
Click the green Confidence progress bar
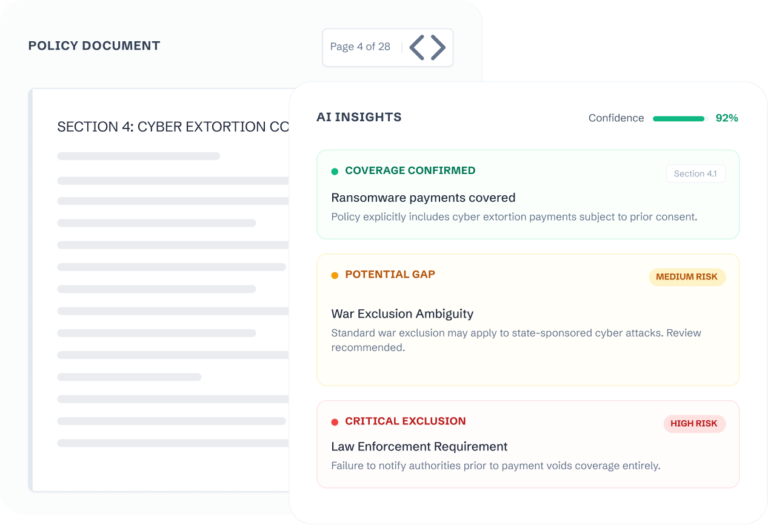click(679, 118)
